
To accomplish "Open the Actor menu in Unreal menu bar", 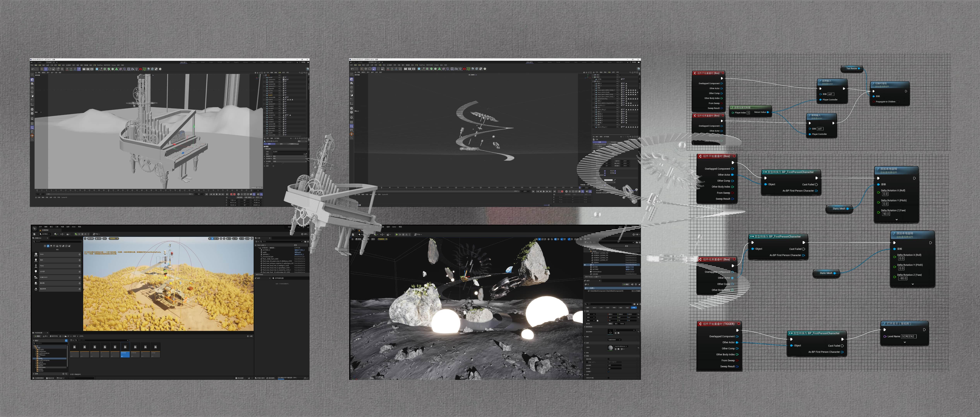I will coord(73,227).
